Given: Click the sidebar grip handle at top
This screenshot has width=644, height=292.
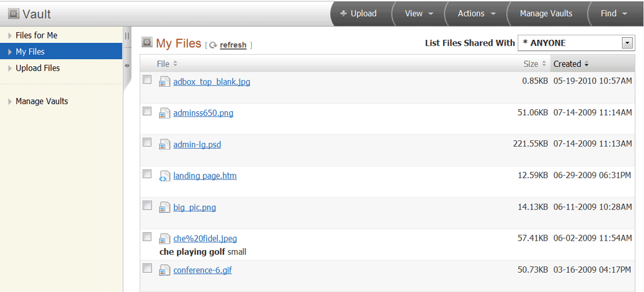Looking at the screenshot, I should pos(127,36).
